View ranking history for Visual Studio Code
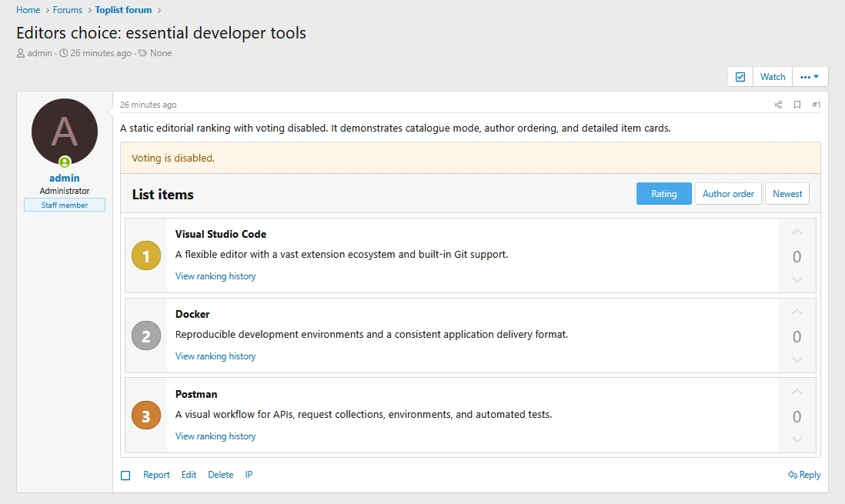Image resolution: width=845 pixels, height=504 pixels. tap(215, 276)
